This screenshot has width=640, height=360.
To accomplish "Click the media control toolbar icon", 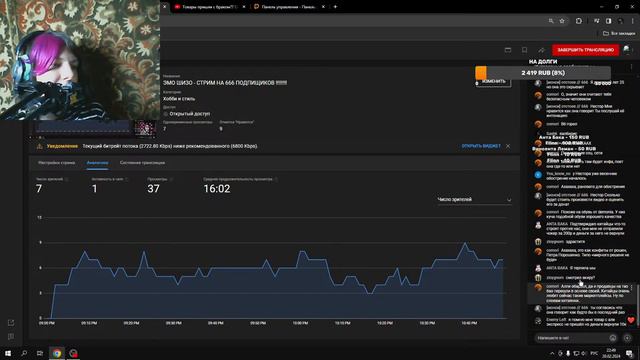I will [597, 21].
